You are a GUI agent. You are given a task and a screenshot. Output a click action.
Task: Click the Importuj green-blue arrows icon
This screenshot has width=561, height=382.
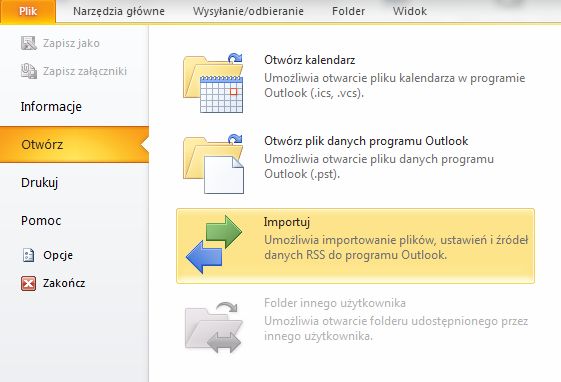click(214, 244)
